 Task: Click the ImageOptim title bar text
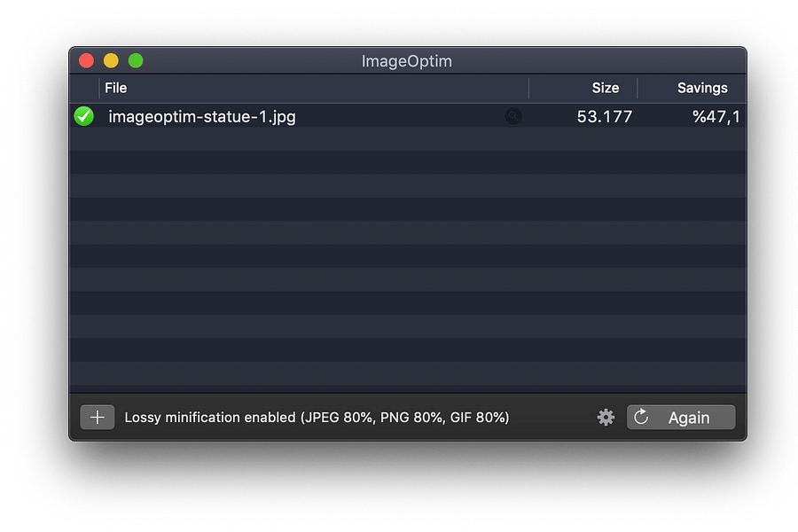(406, 61)
